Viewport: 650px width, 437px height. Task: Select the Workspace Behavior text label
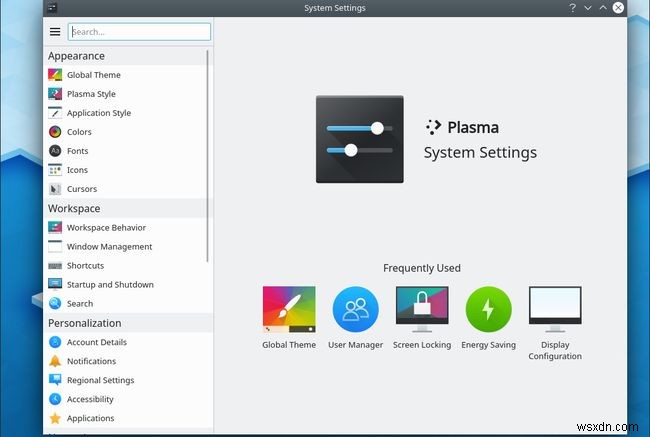[106, 228]
